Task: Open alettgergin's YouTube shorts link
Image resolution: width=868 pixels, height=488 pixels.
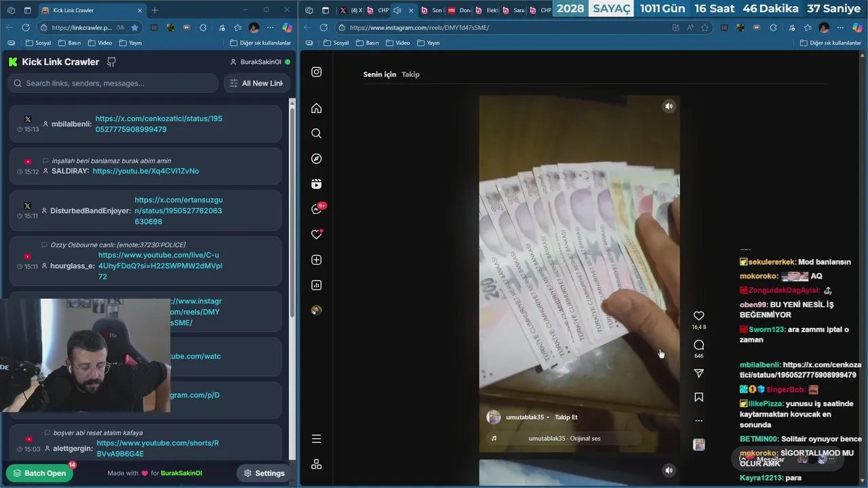Action: (157, 448)
